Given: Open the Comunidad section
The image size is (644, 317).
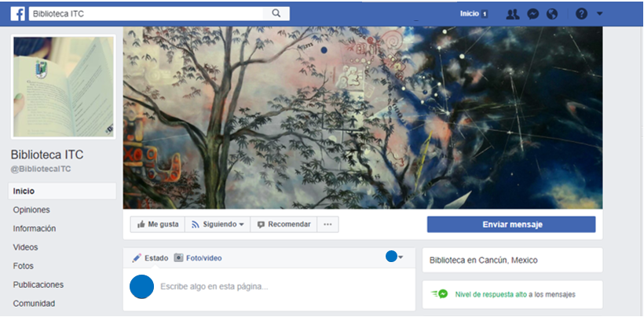Looking at the screenshot, I should point(34,304).
